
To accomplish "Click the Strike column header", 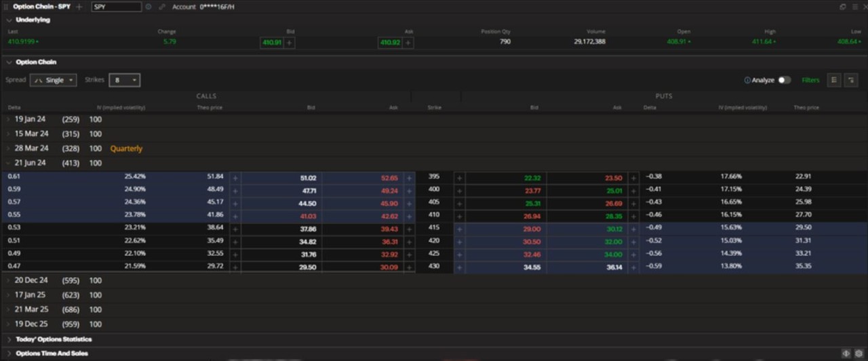I will pyautogui.click(x=435, y=108).
